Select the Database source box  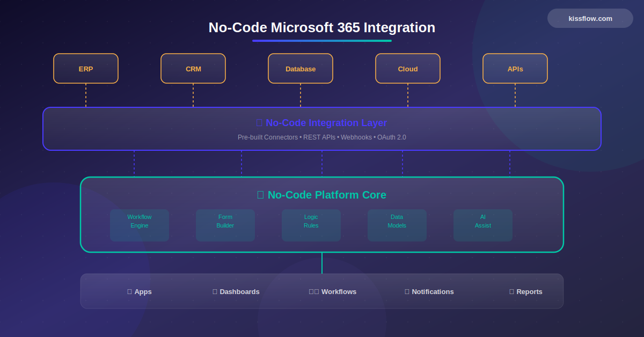(301, 69)
